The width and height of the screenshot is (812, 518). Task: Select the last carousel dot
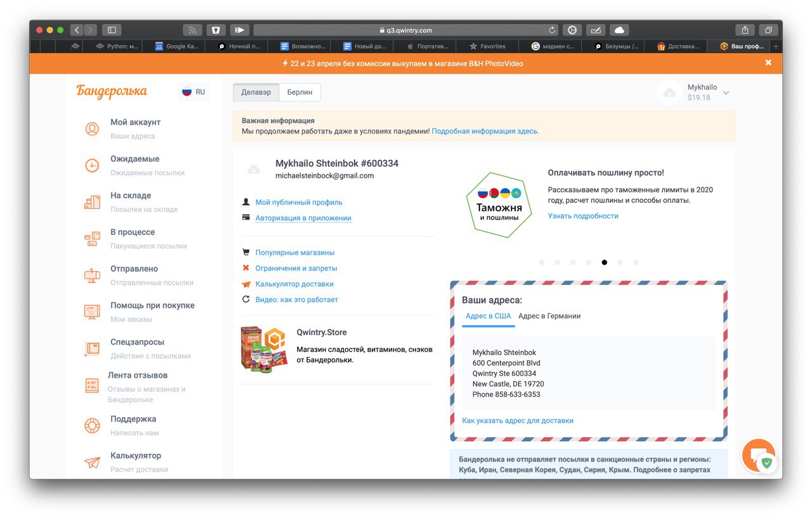[636, 262]
